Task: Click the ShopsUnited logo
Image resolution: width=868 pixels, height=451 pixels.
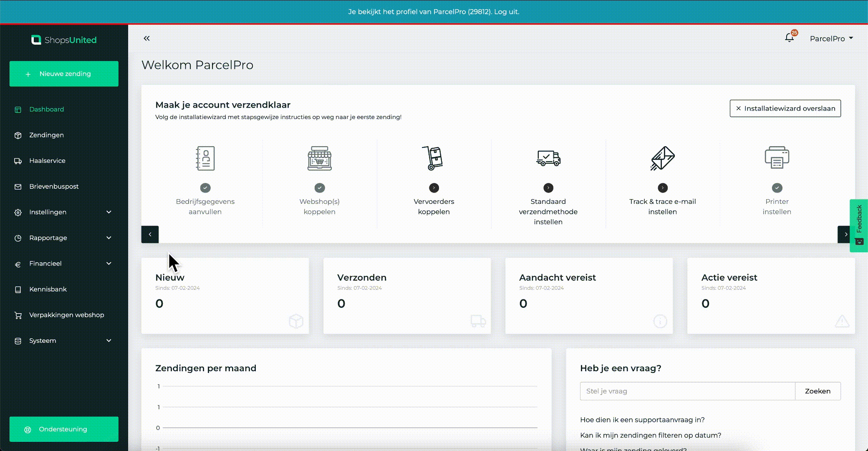Action: [64, 40]
